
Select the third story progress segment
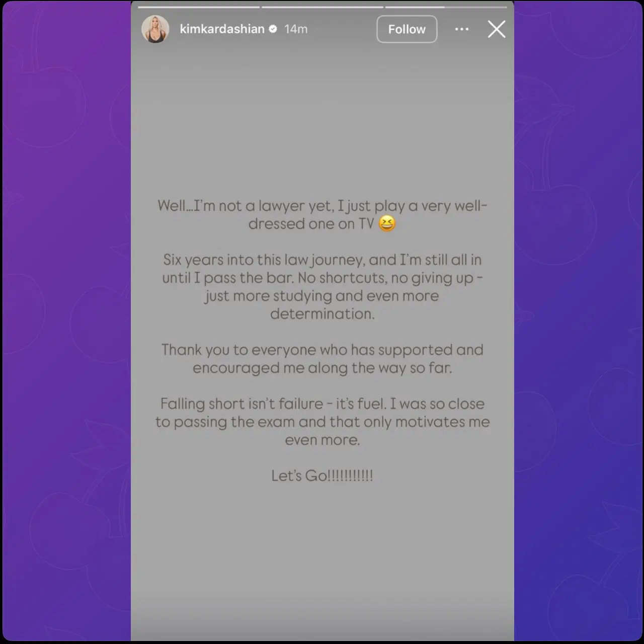tap(446, 7)
